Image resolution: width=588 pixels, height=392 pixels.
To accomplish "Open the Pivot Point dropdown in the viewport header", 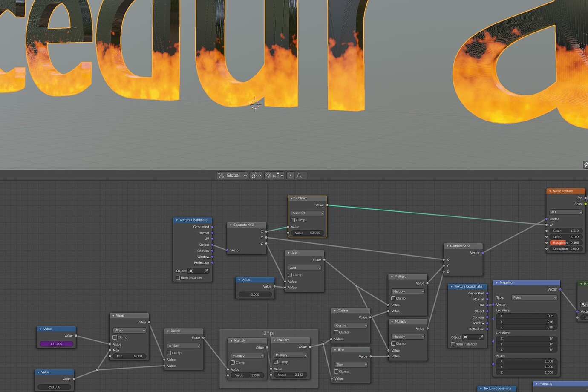I will pos(256,175).
